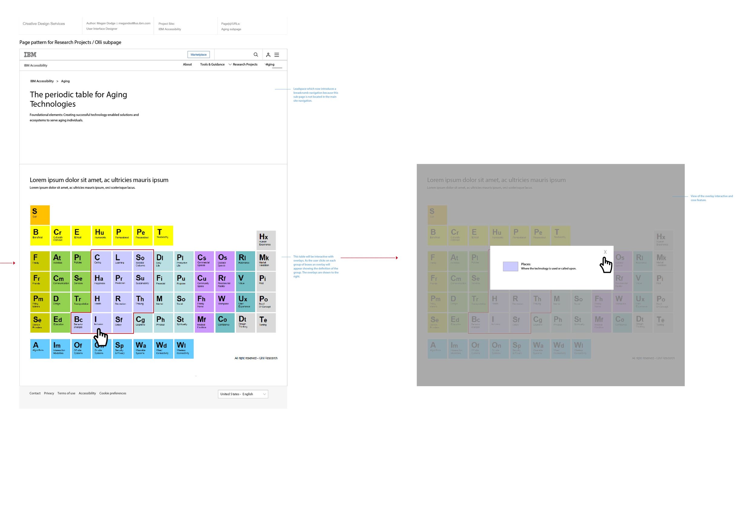Click the Hx Human Experience tile in main table
The image size is (756, 532).
(x=266, y=240)
